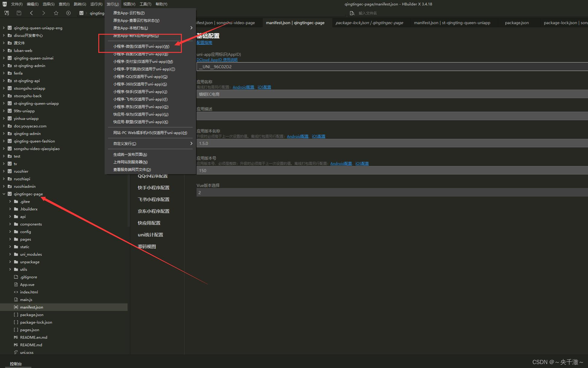Go forward with the right arrow icon
This screenshot has height=368, width=588.
tap(44, 13)
